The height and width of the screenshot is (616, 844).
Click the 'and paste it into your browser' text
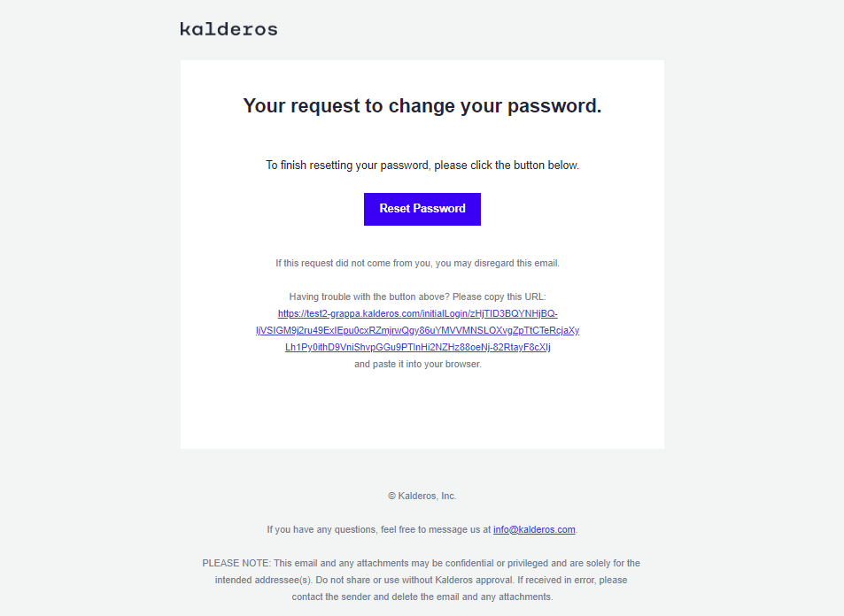(418, 365)
